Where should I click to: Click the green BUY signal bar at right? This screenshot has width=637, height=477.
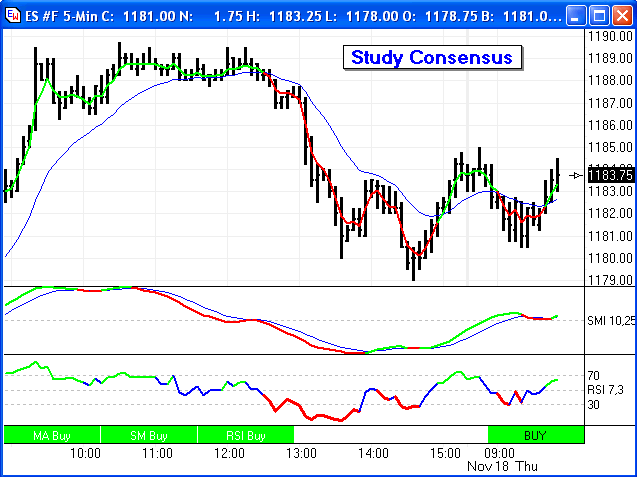[x=535, y=435]
